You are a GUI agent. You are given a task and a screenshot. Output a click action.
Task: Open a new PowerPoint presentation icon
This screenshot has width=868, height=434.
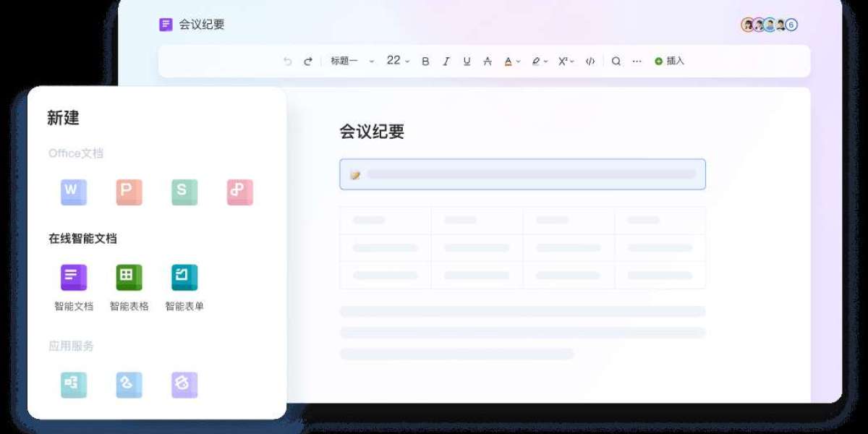tap(129, 191)
